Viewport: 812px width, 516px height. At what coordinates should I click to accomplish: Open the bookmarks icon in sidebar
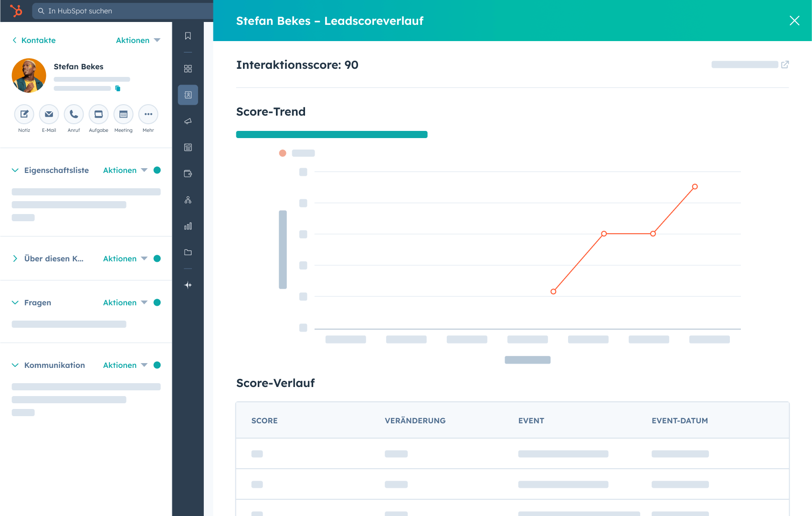pyautogui.click(x=188, y=36)
